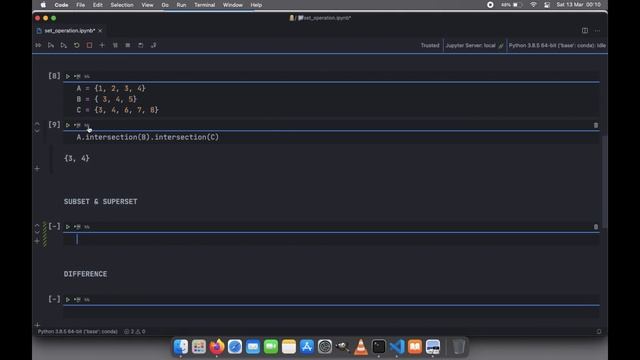Image resolution: width=640 pixels, height=360 pixels.
Task: Save the notebook with the toolbar save icon
Action: tap(140, 45)
